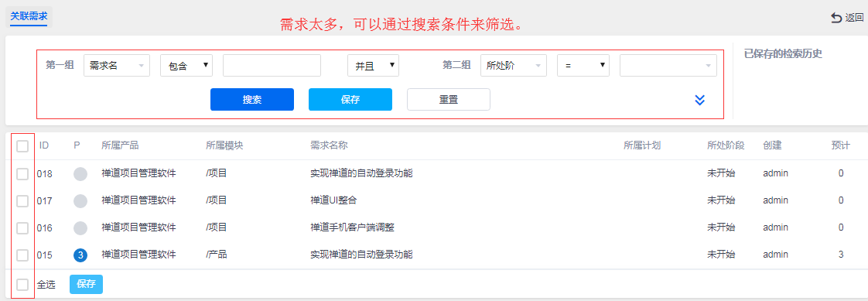This screenshot has width=868, height=301.
Task: Click the /产品 module cell in row 015
Action: click(x=217, y=255)
